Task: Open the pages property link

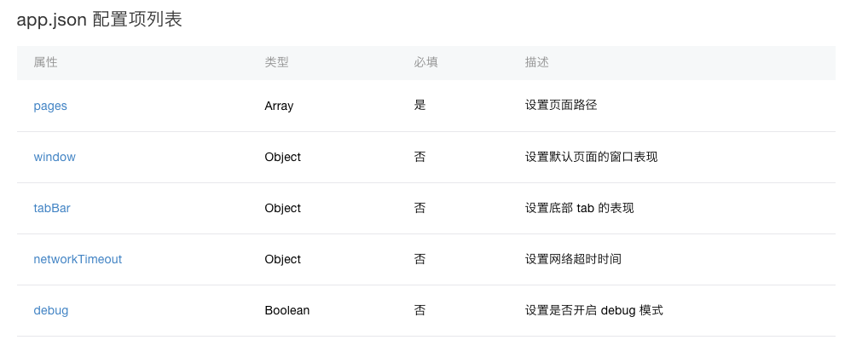Action: (50, 106)
